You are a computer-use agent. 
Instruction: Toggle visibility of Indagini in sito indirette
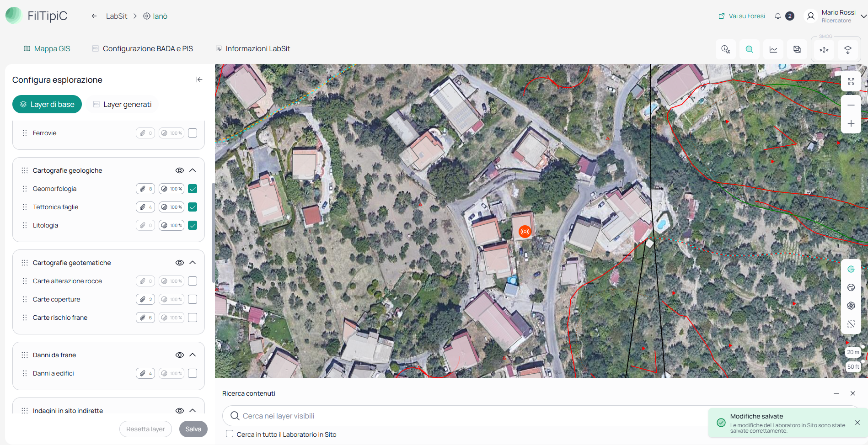click(x=180, y=411)
